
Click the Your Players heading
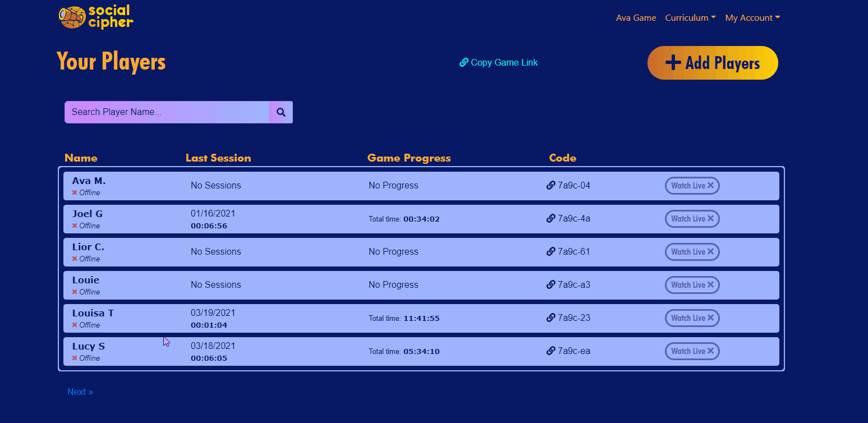(111, 62)
